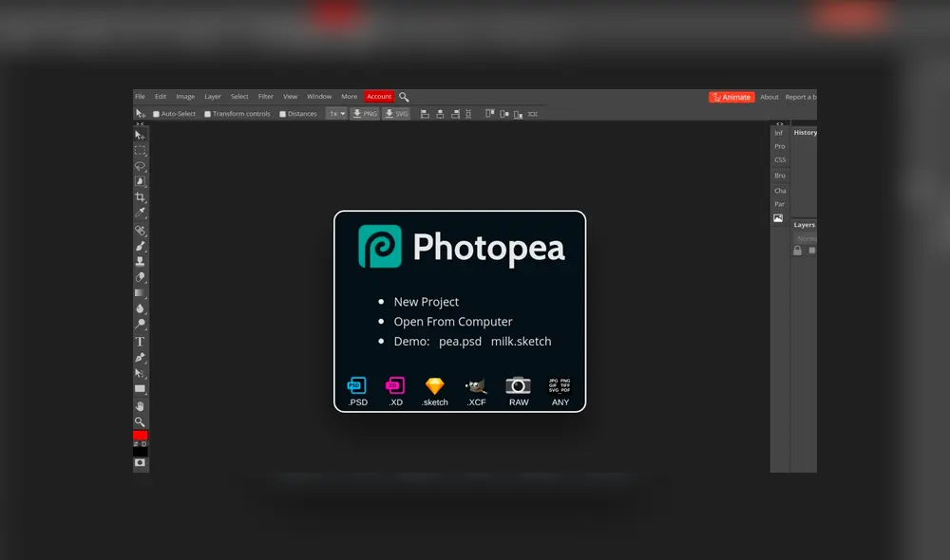
Task: Select the Brush tool
Action: (x=140, y=246)
